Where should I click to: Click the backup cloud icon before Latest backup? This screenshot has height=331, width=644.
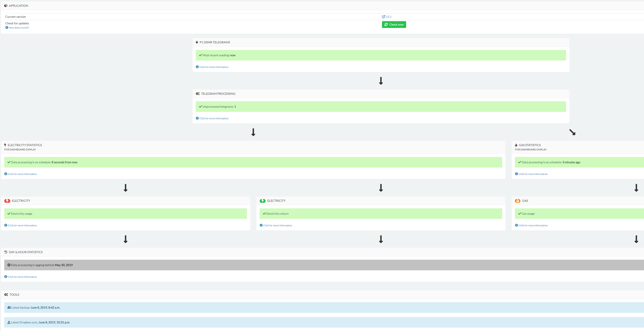tap(9, 307)
